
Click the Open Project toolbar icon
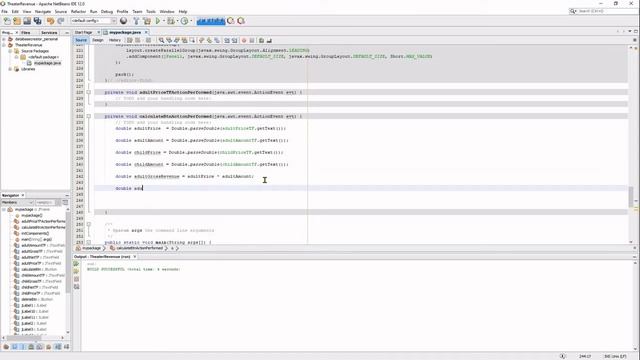pyautogui.click(x=27, y=21)
